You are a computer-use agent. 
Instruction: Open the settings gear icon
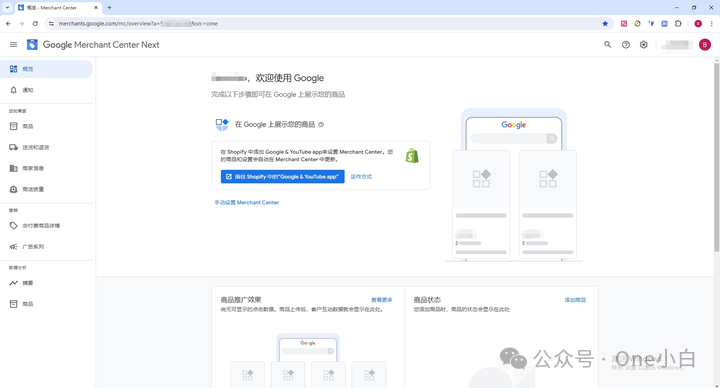pyautogui.click(x=644, y=45)
